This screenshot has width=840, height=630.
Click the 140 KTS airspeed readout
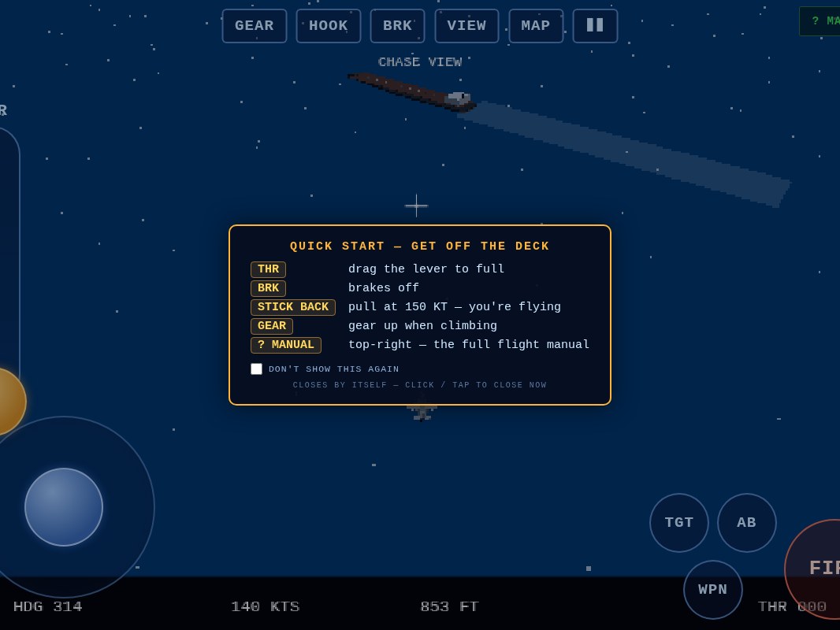266,606
